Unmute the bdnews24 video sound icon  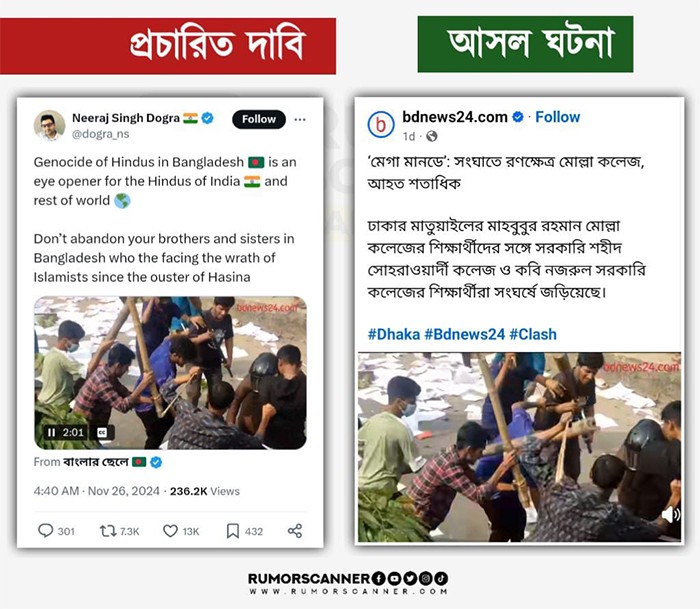tap(670, 514)
